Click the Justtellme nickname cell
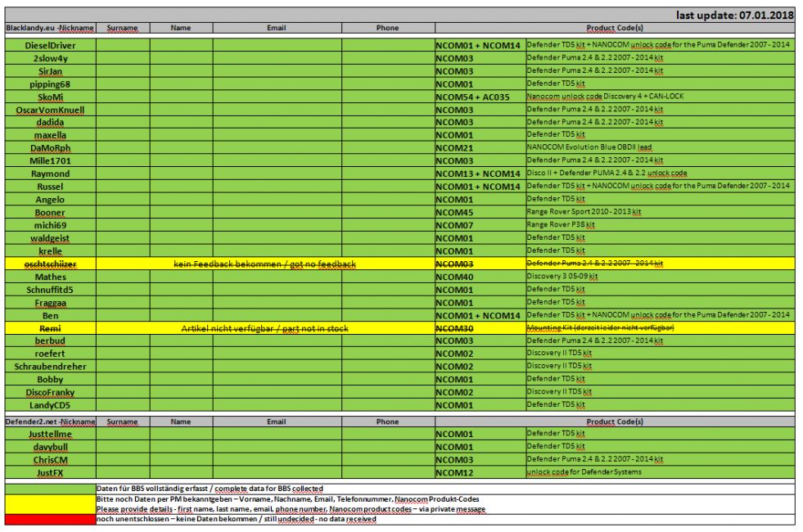Image resolution: width=803 pixels, height=532 pixels. [50, 435]
